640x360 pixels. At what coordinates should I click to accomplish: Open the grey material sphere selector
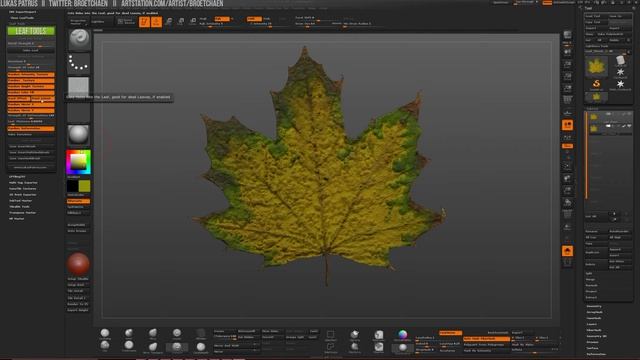coord(79,135)
